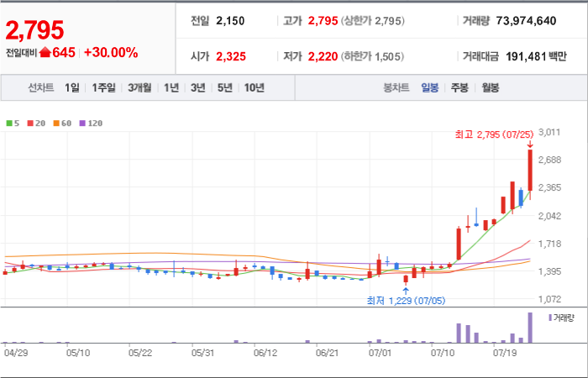Click the 1,072 price axis label

pos(549,299)
